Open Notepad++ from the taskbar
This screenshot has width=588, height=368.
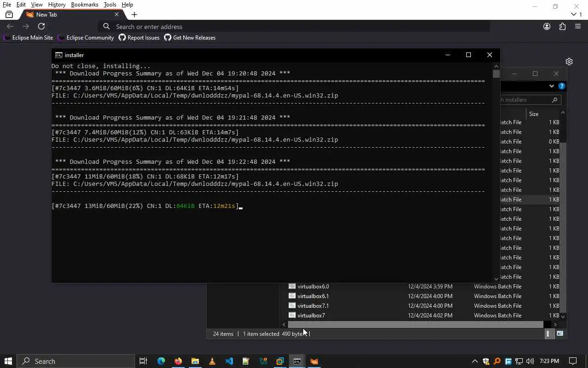246,361
